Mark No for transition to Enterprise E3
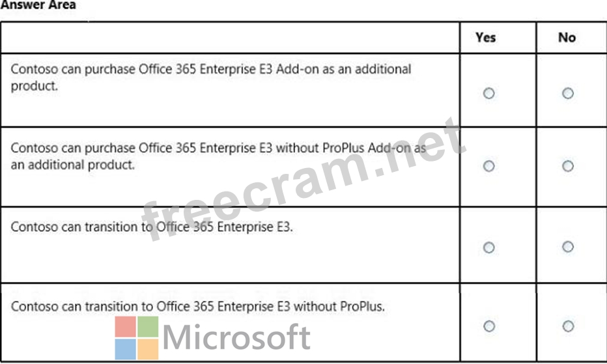 (568, 247)
